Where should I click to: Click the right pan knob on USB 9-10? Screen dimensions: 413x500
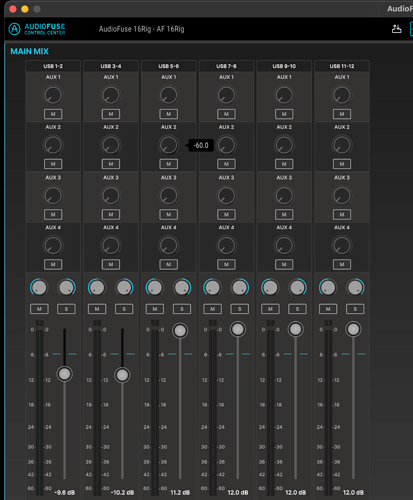click(297, 287)
